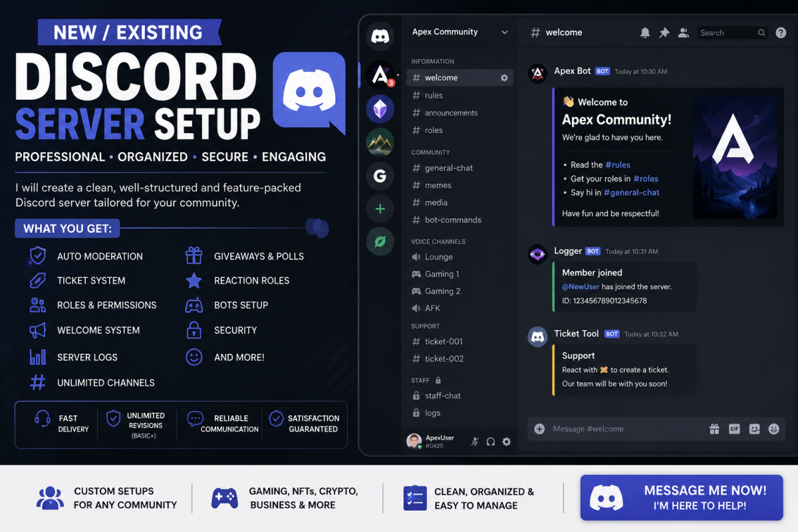The height and width of the screenshot is (532, 798).
Task: Collapse the INFORMATION category
Action: pyautogui.click(x=432, y=61)
